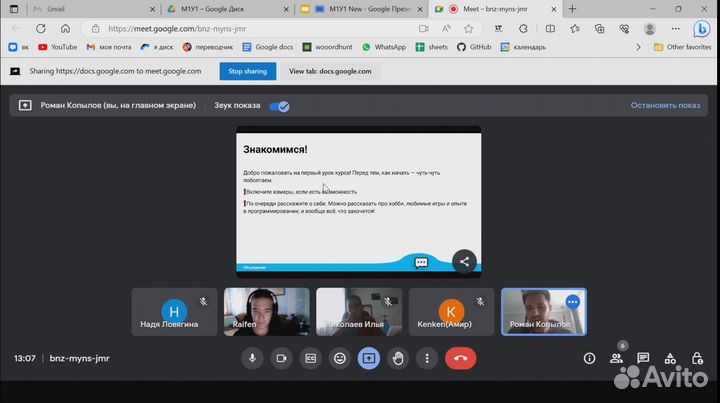Reload the page with refresh icon
Image resolution: width=720 pixels, height=403 pixels.
click(x=41, y=28)
